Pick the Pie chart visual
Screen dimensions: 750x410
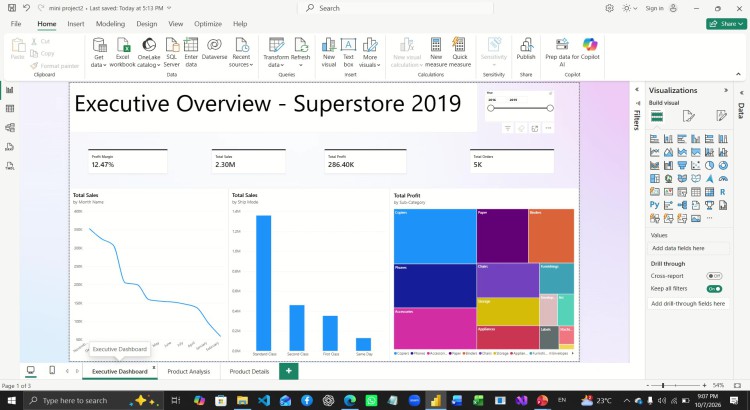709,166
